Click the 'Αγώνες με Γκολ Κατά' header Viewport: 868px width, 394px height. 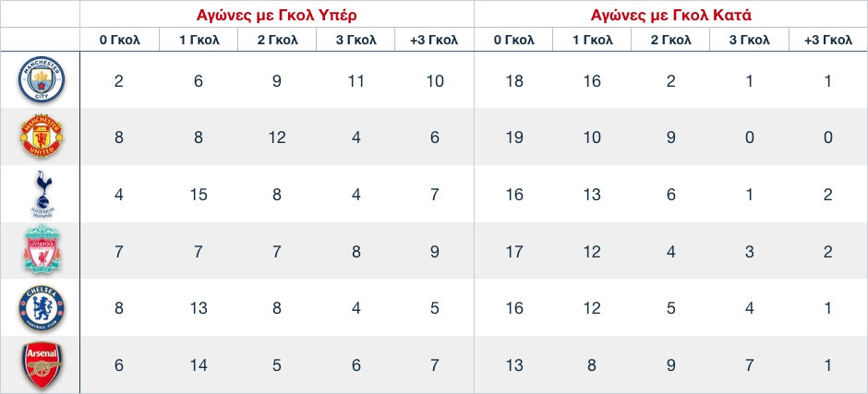tap(671, 15)
